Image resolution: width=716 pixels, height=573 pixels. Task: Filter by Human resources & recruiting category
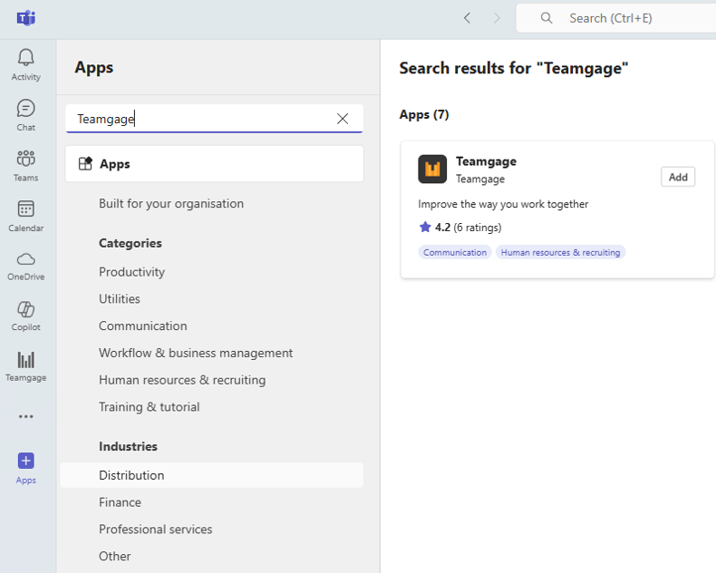point(182,380)
